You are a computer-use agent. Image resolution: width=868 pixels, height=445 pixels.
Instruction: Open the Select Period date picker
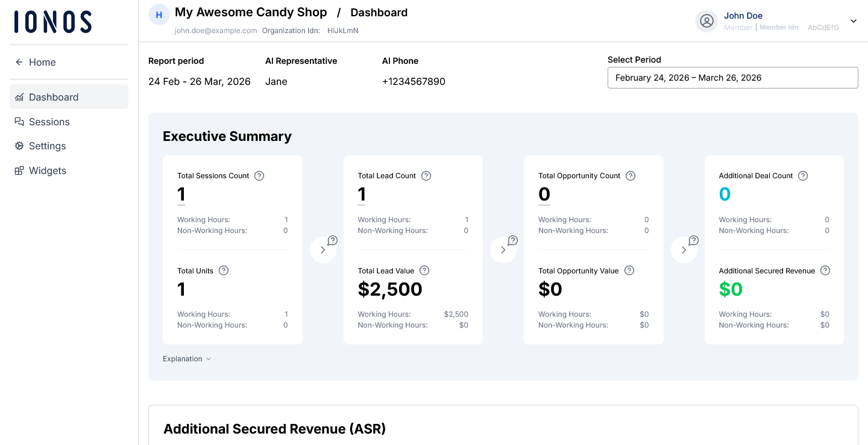click(x=732, y=78)
